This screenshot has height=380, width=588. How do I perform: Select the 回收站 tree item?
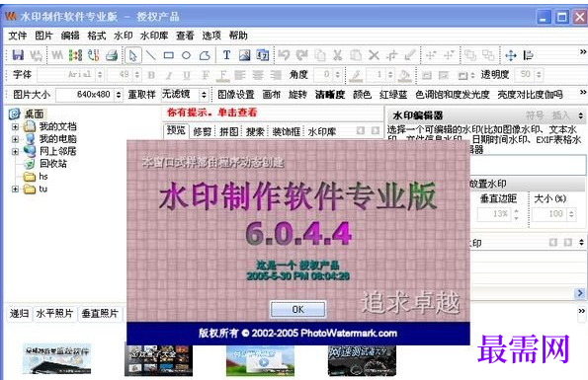tap(53, 164)
